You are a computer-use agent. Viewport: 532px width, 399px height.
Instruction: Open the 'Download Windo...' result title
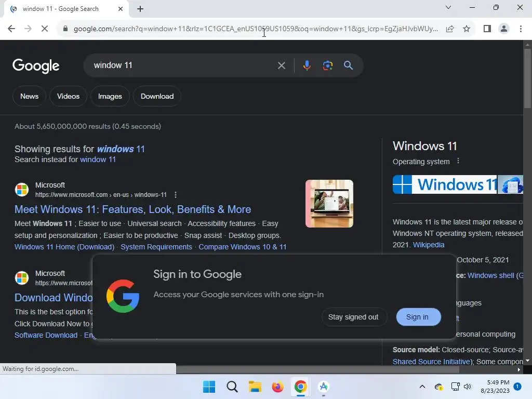[x=54, y=298]
